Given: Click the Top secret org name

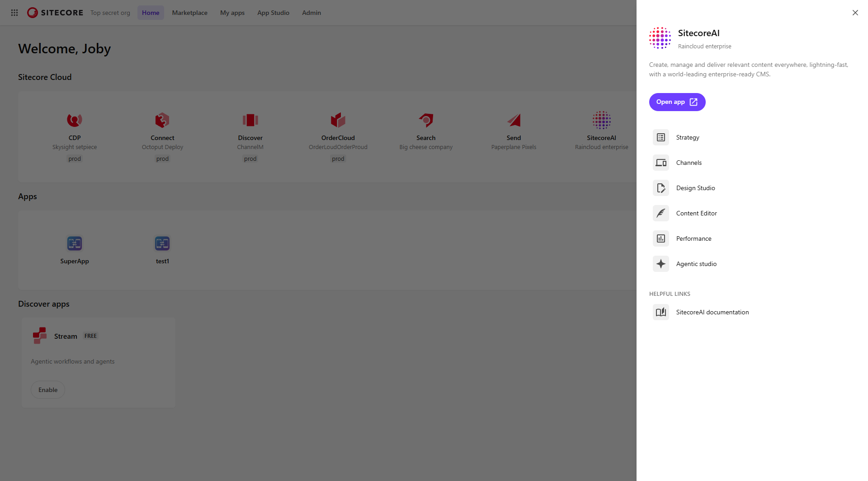Looking at the screenshot, I should click(x=110, y=13).
